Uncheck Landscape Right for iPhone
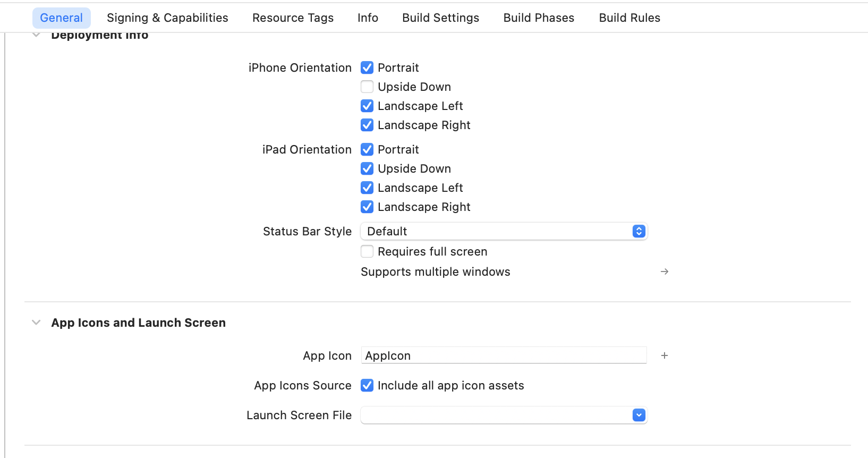This screenshot has width=868, height=458. click(x=367, y=125)
